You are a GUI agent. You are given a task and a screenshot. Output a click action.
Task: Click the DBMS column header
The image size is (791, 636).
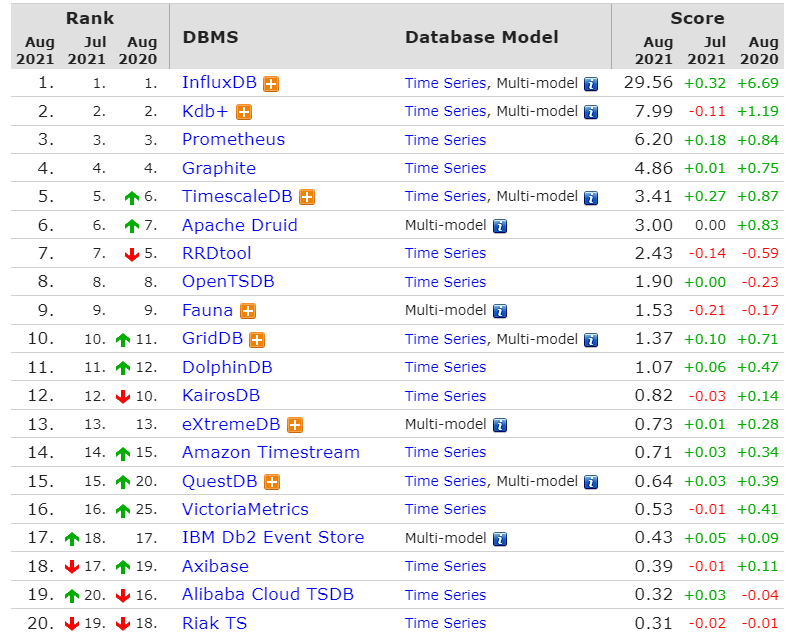(210, 37)
